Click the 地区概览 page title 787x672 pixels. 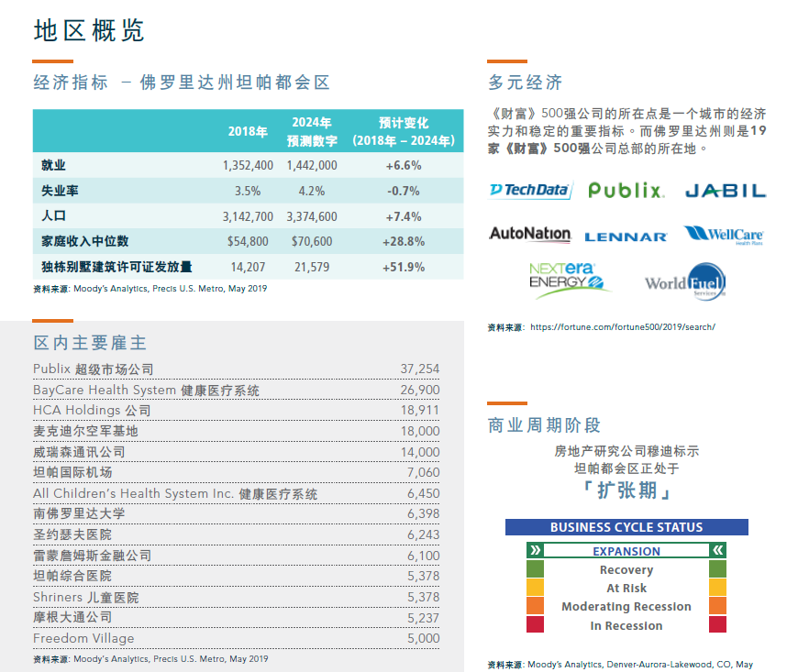pos(89,30)
